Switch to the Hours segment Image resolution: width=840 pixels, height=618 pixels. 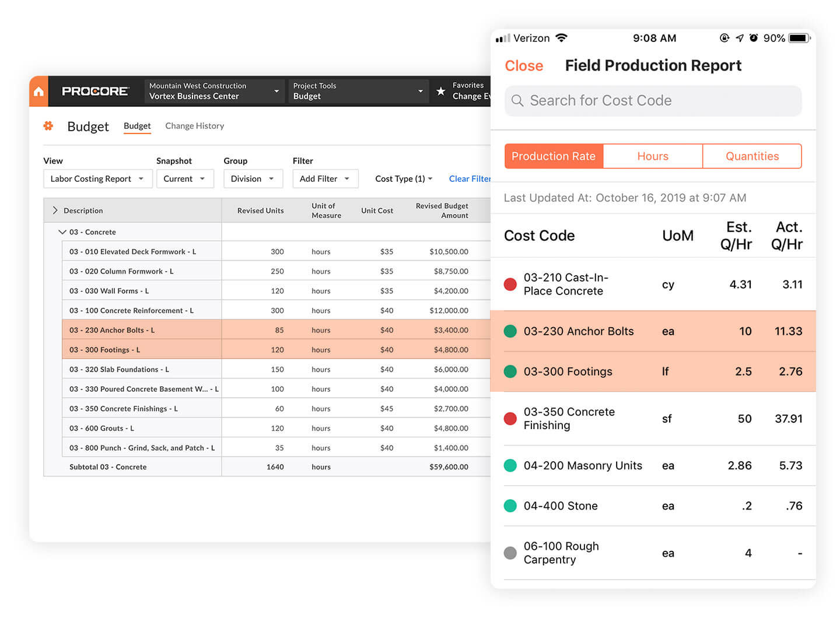pyautogui.click(x=653, y=156)
